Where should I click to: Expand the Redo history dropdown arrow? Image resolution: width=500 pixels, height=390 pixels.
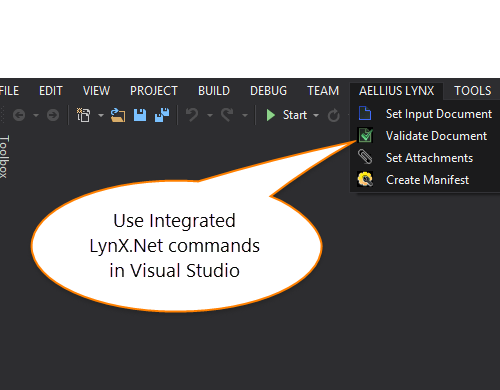pos(245,116)
